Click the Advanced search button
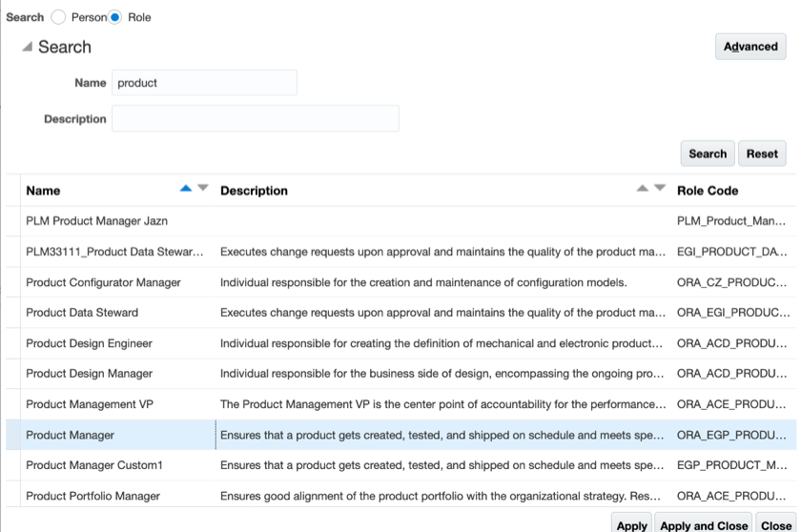Viewport: 801px width, 532px height. (750, 46)
